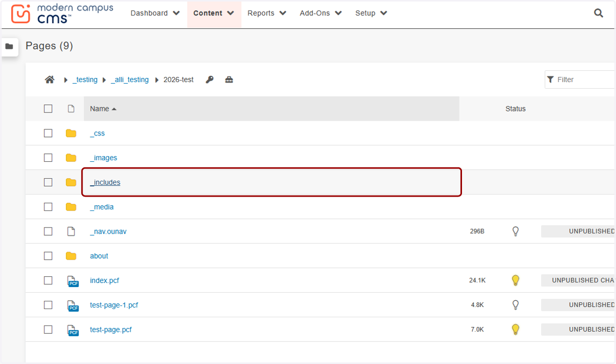Toggle the file navigation sidebar folder icon
Viewport: 616px width, 364px height.
9,46
